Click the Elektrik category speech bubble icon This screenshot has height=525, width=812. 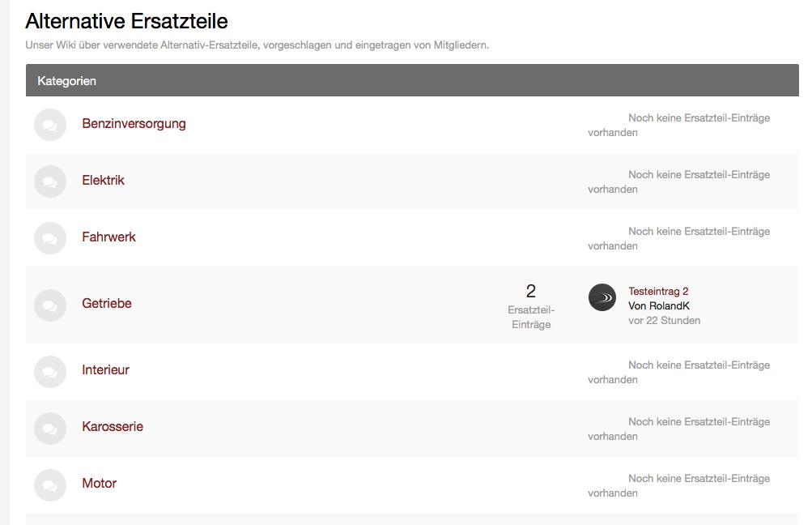point(50,181)
